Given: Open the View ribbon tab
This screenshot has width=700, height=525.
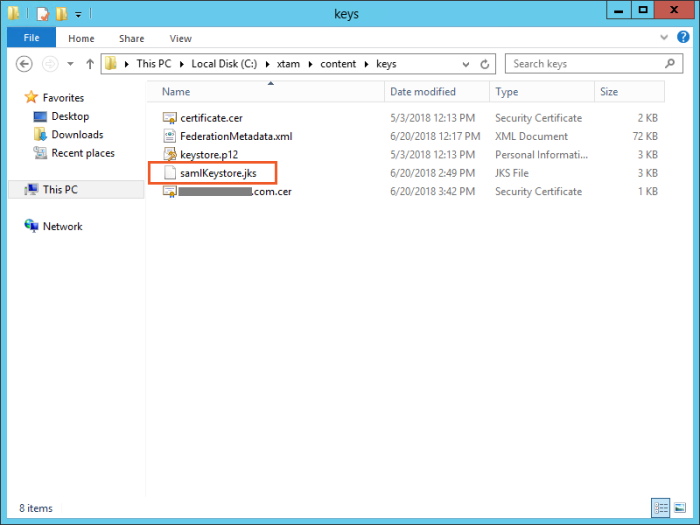Looking at the screenshot, I should pyautogui.click(x=180, y=38).
